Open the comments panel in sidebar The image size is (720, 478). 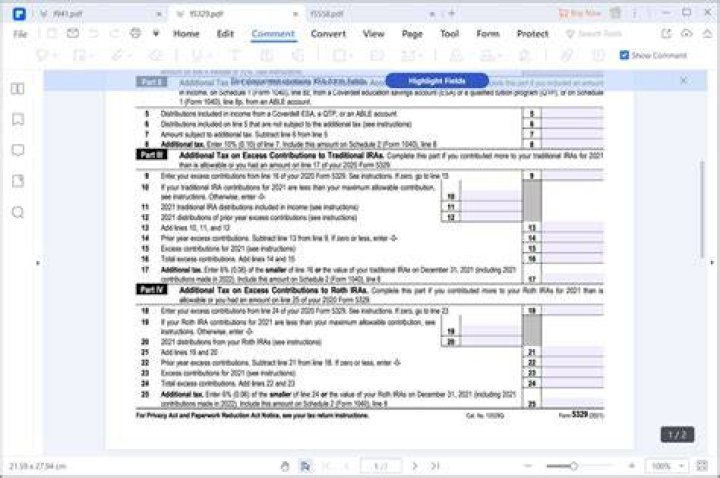click(x=17, y=150)
